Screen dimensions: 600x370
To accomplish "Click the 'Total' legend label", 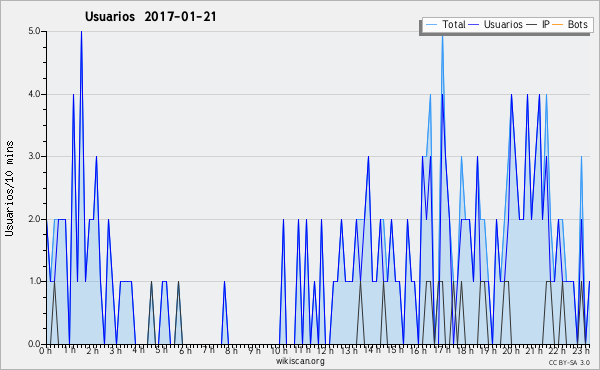I will (454, 24).
